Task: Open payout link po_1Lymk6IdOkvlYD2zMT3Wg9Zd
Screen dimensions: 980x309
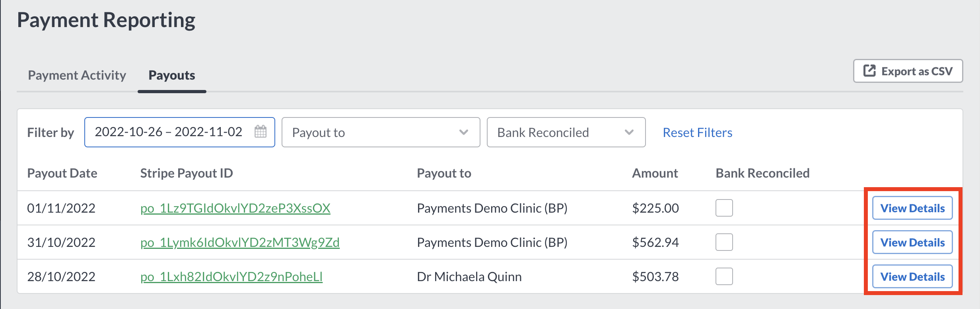Action: (x=240, y=243)
